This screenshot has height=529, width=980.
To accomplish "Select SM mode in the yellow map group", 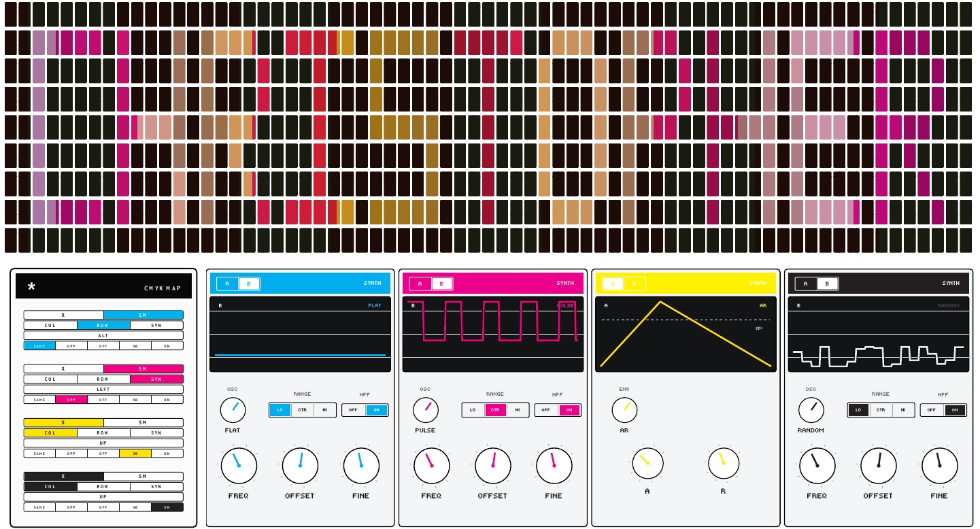I will pyautogui.click(x=143, y=422).
